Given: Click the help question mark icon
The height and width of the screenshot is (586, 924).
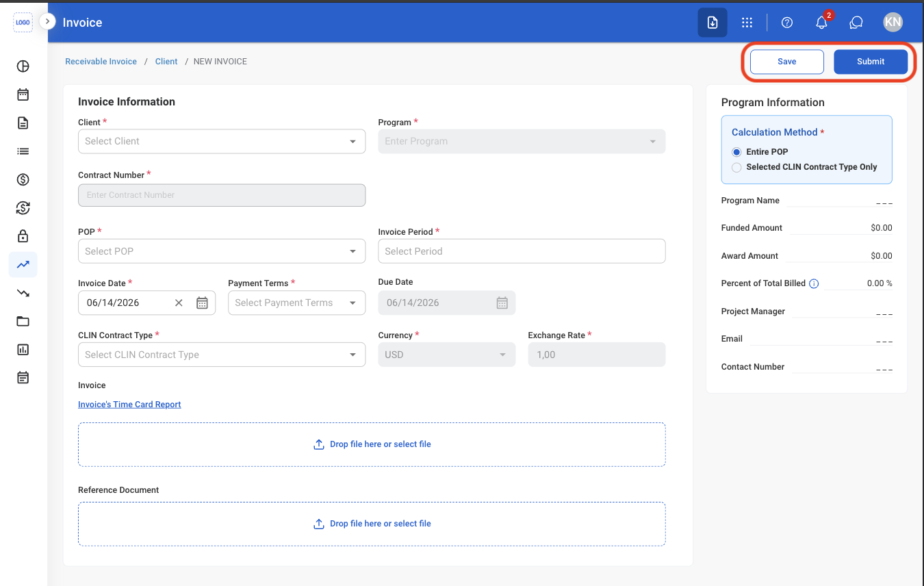Looking at the screenshot, I should (x=787, y=23).
